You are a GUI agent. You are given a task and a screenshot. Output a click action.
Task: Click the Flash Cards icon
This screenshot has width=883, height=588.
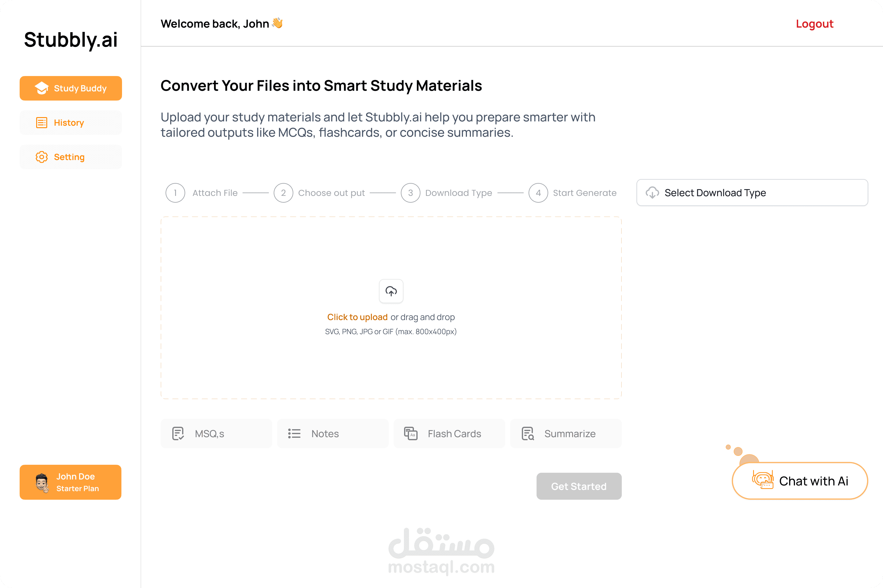point(411,433)
